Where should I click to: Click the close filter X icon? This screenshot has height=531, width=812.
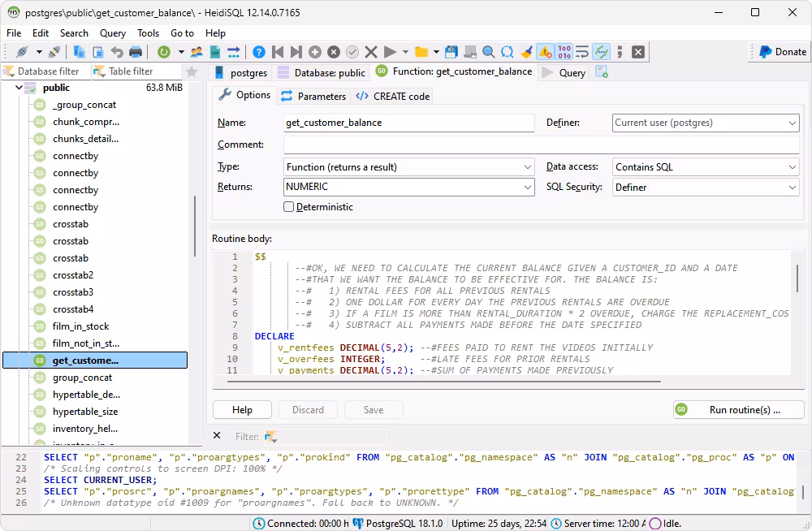(x=217, y=436)
